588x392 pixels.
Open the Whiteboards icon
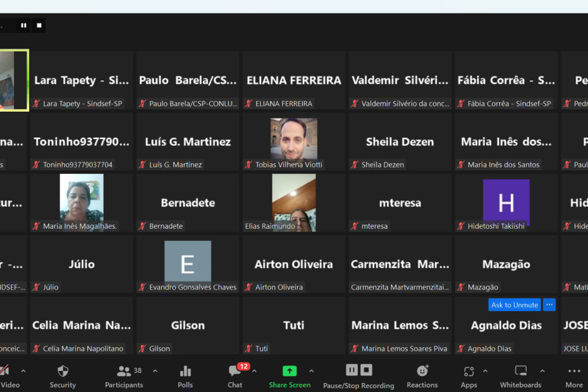pyautogui.click(x=520, y=377)
